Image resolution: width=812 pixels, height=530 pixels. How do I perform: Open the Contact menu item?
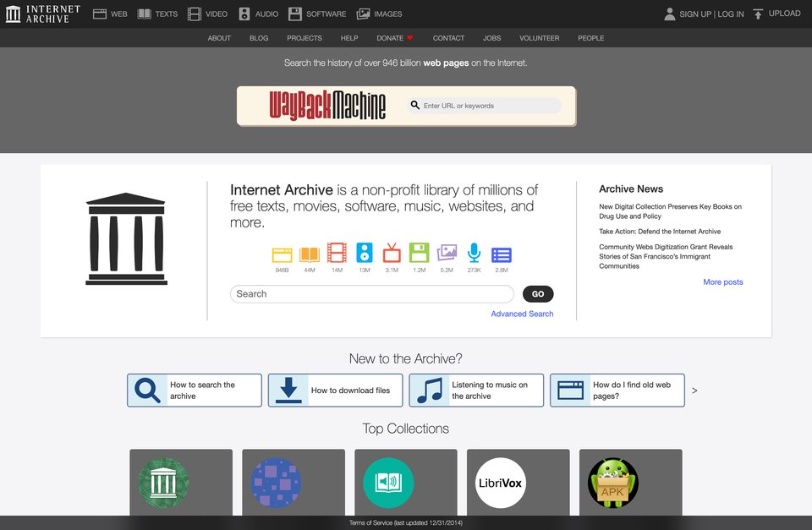coord(448,38)
